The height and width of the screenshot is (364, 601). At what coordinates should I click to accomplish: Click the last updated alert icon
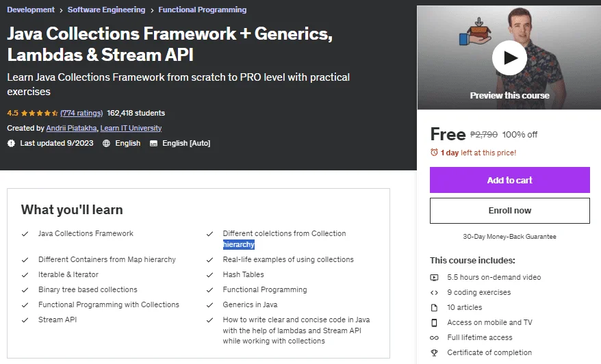pyautogui.click(x=11, y=143)
